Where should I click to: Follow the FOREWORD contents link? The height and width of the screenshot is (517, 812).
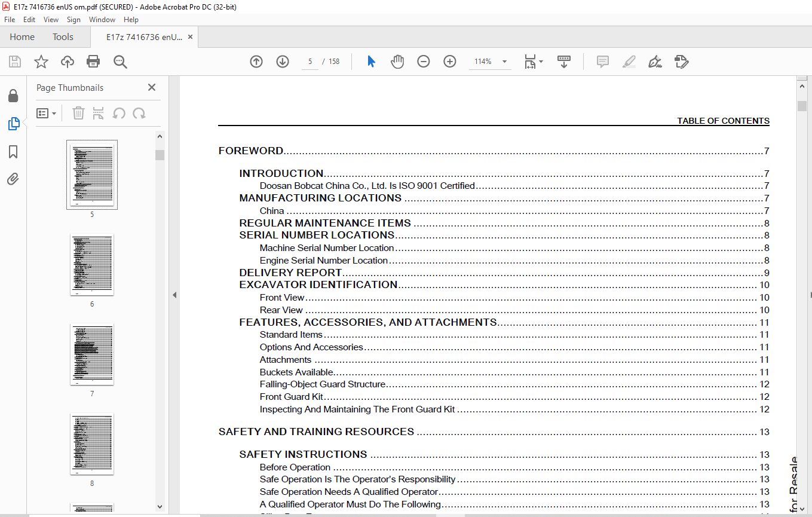click(x=494, y=151)
